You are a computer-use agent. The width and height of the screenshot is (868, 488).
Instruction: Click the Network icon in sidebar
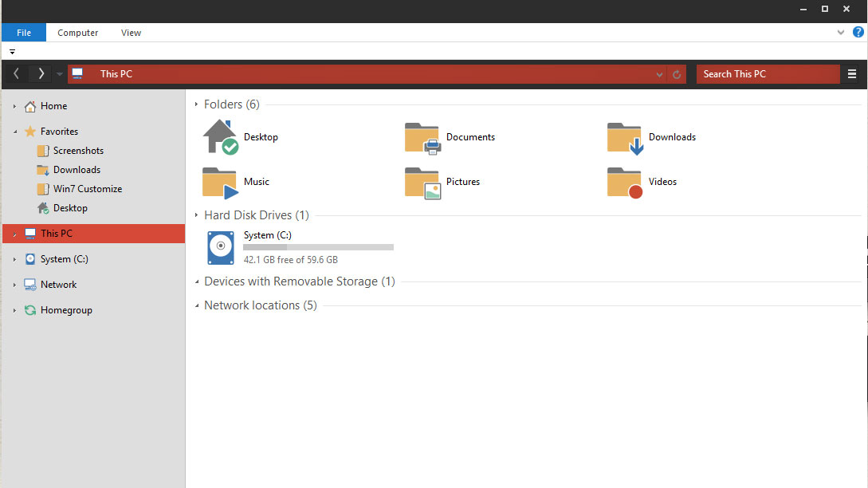30,285
